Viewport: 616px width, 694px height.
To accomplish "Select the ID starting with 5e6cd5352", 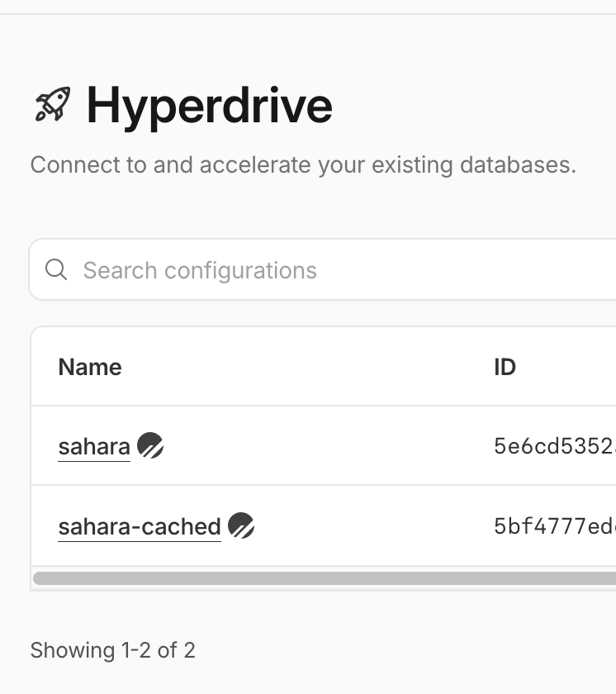I will click(x=555, y=446).
